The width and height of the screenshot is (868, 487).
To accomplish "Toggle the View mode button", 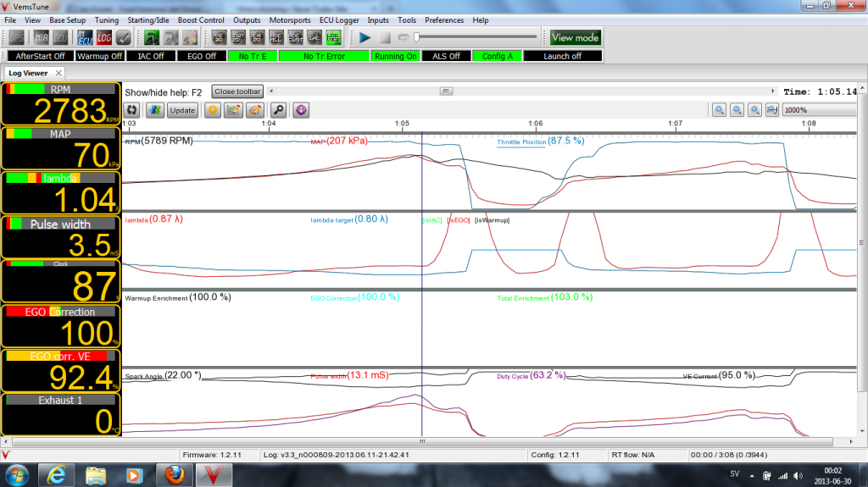I will [x=575, y=37].
